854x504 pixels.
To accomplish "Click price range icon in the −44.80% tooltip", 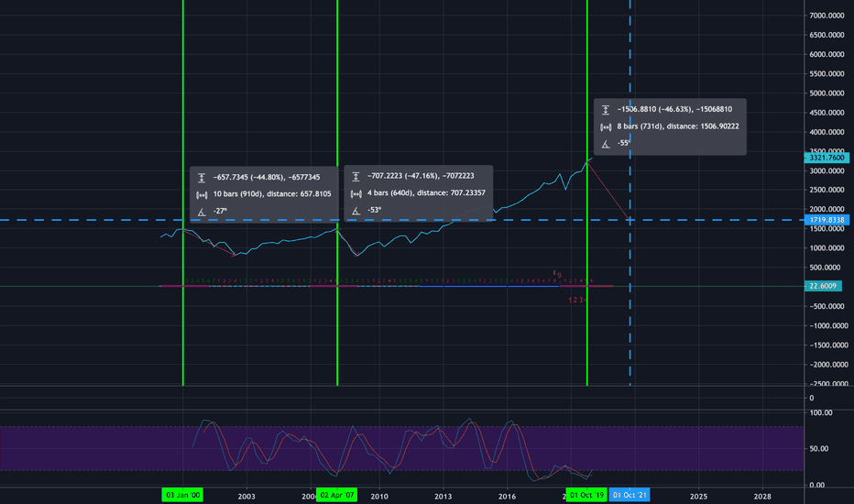I will point(202,177).
